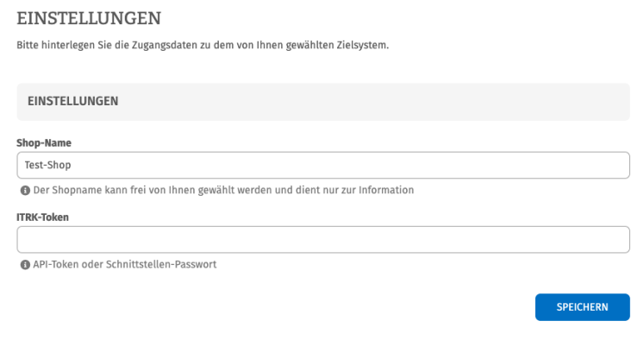
Task: Click the info icon beside the API-Token hint
Action: click(x=25, y=265)
